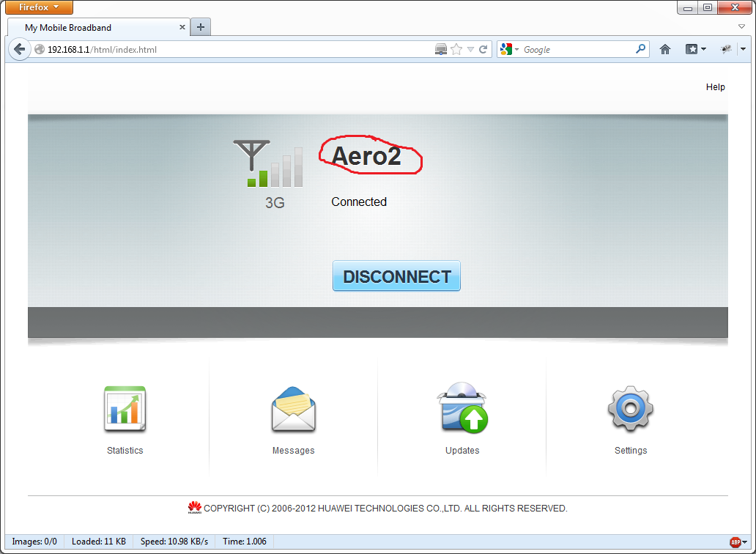Restore down the Firefox window
This screenshot has height=554, width=756.
708,8
